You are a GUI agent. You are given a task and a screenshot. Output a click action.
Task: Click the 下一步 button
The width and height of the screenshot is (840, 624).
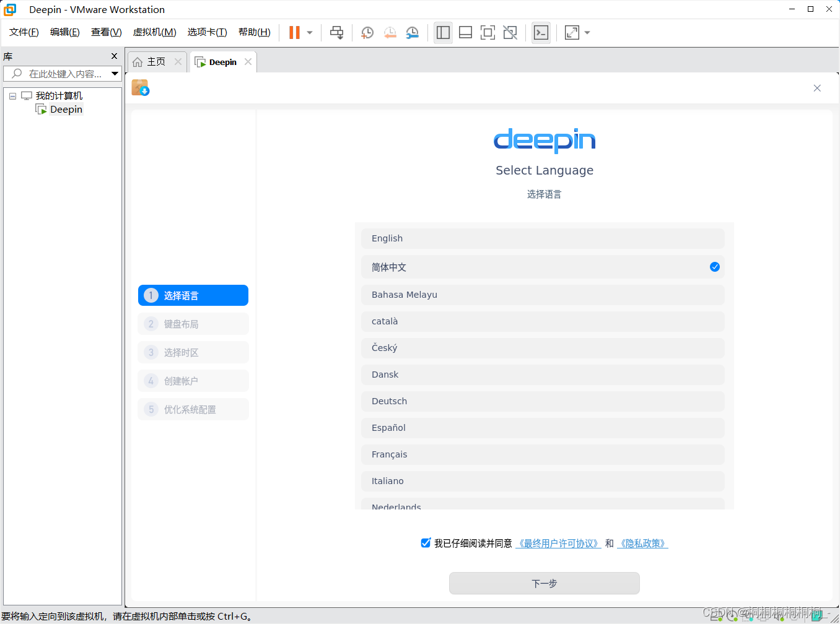pos(545,583)
